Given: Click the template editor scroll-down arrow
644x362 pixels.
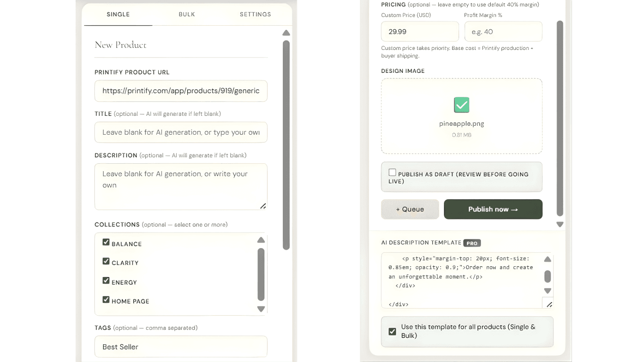Looking at the screenshot, I should tap(548, 291).
